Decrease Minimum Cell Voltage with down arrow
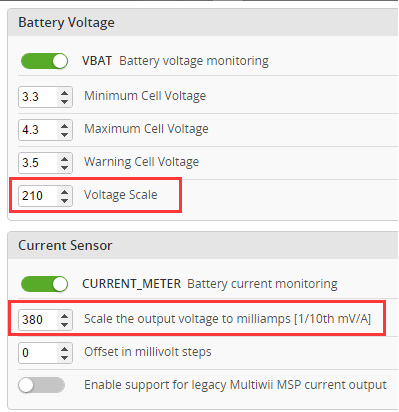The width and height of the screenshot is (399, 412). tap(64, 101)
